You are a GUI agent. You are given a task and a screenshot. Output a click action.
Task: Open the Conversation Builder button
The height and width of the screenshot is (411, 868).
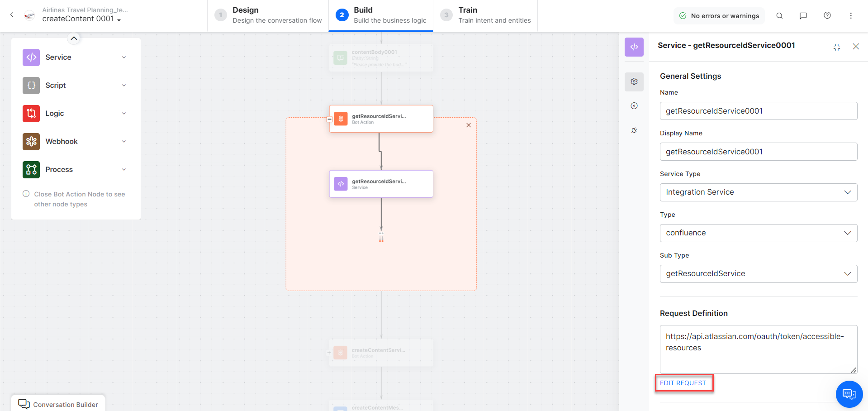[x=58, y=404]
